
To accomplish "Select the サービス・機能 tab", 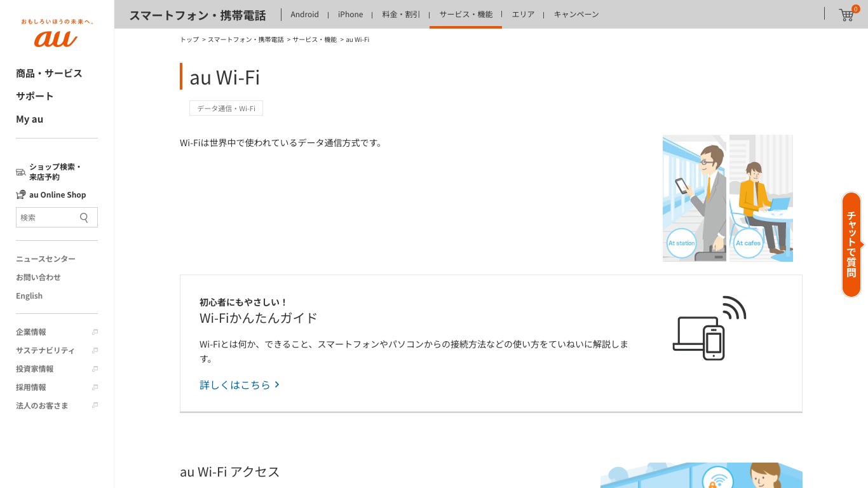I will [466, 14].
